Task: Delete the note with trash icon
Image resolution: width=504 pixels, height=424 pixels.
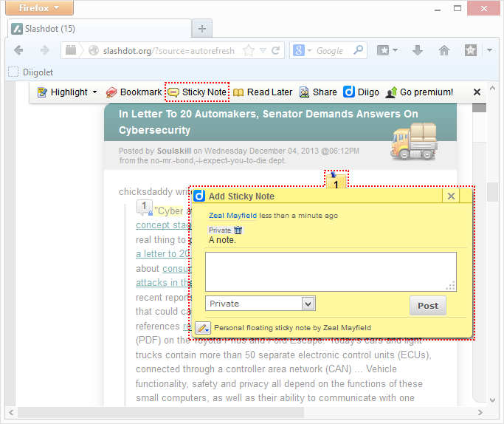Action: click(238, 230)
